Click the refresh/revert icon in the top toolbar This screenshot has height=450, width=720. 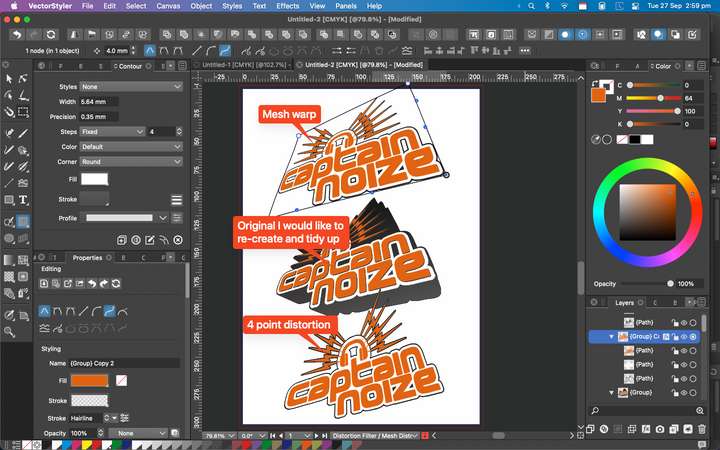(x=51, y=34)
